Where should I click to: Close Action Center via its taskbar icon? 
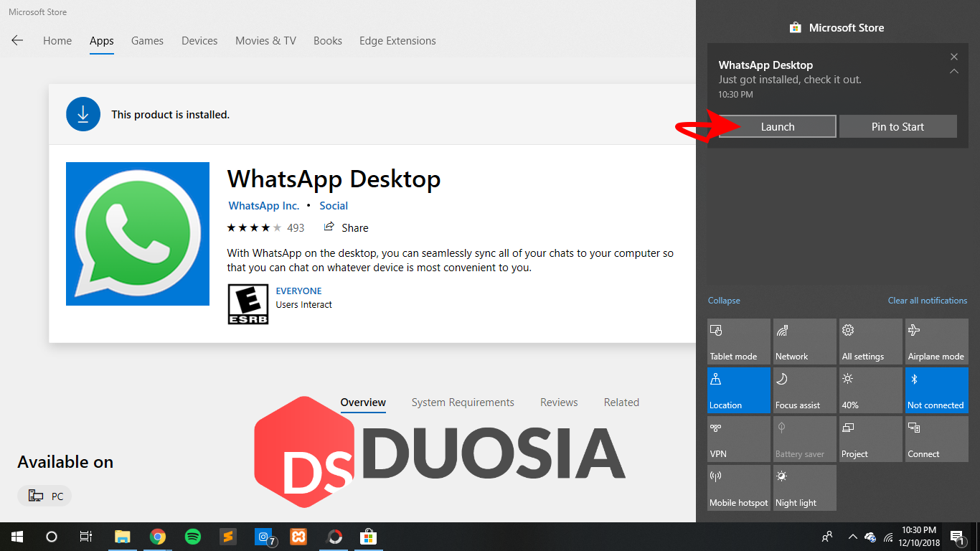point(957,537)
